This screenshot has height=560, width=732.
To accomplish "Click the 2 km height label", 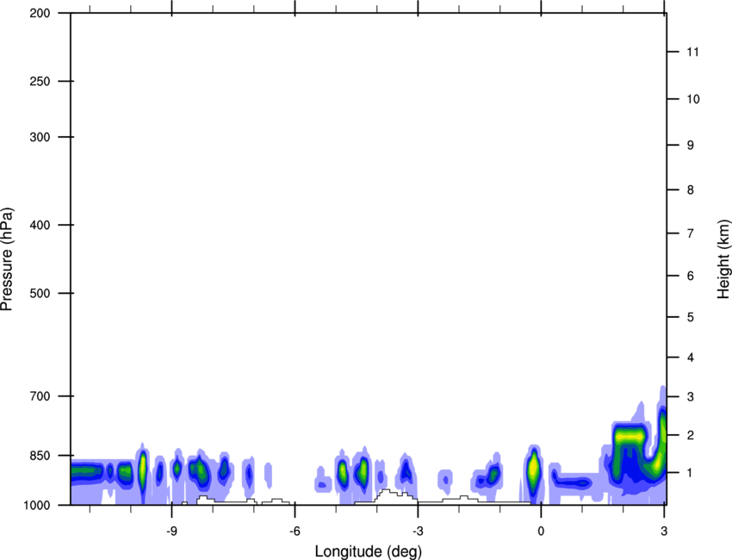I will [691, 435].
